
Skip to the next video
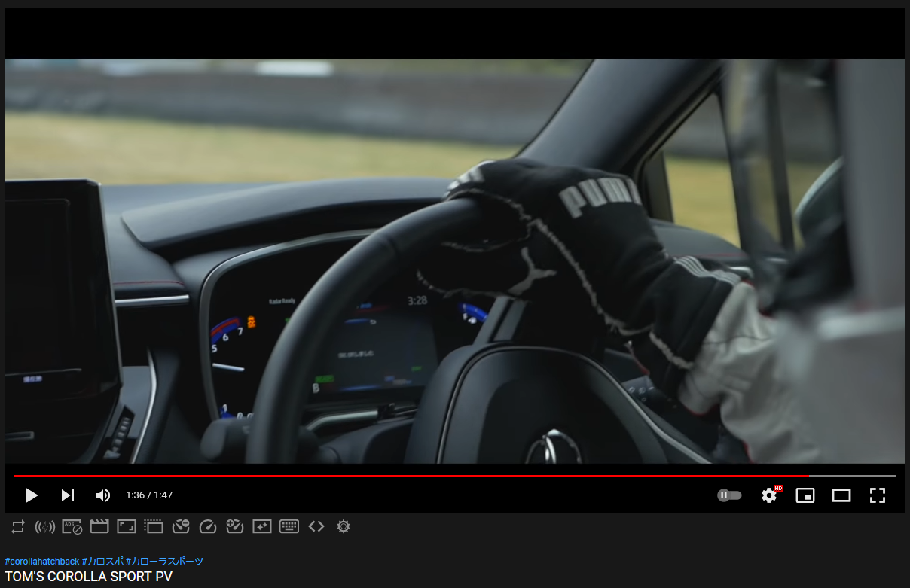point(68,495)
